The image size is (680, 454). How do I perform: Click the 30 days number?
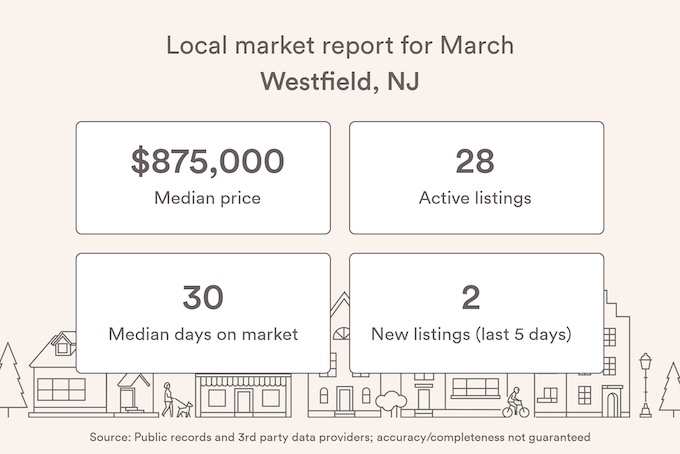click(203, 297)
